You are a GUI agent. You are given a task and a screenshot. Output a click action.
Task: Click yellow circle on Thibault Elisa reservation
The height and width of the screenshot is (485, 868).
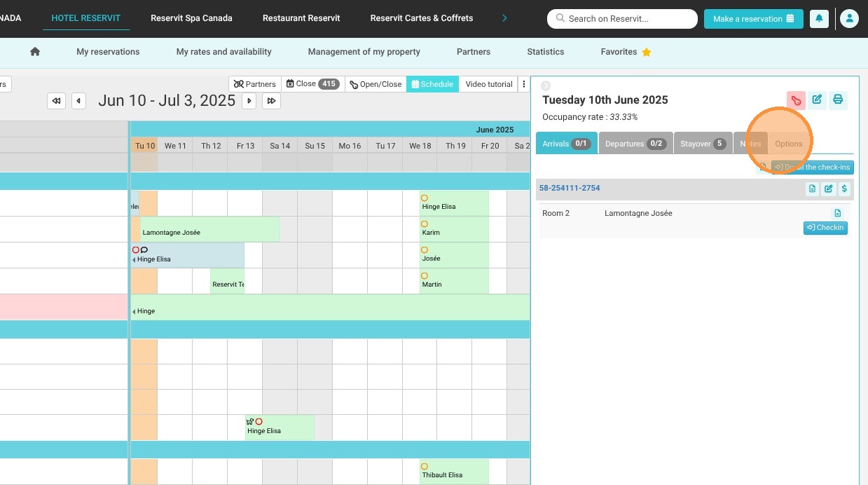425,466
